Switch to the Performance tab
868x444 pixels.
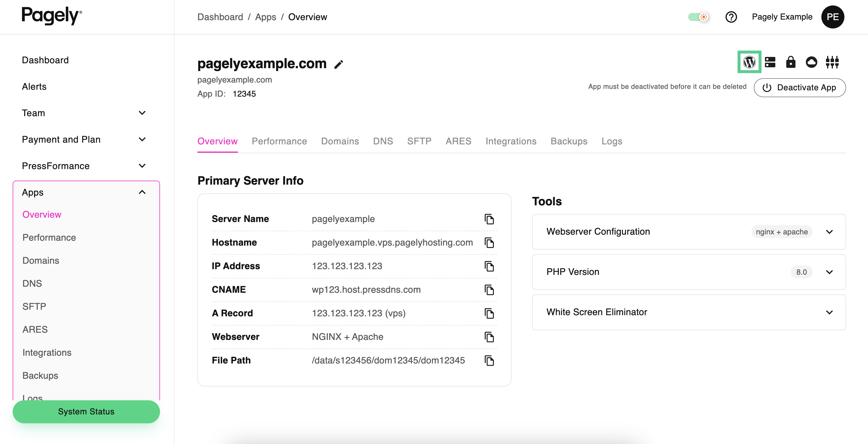coord(279,141)
